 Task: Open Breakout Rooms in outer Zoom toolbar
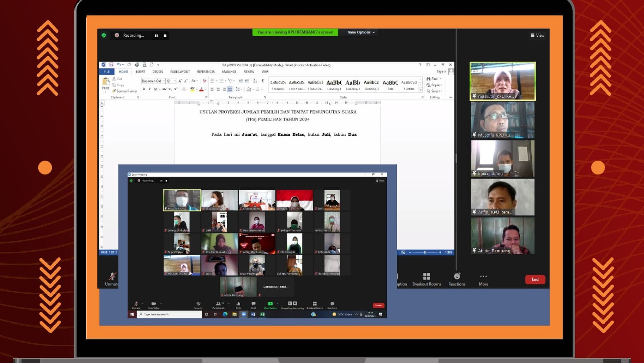pos(427,279)
